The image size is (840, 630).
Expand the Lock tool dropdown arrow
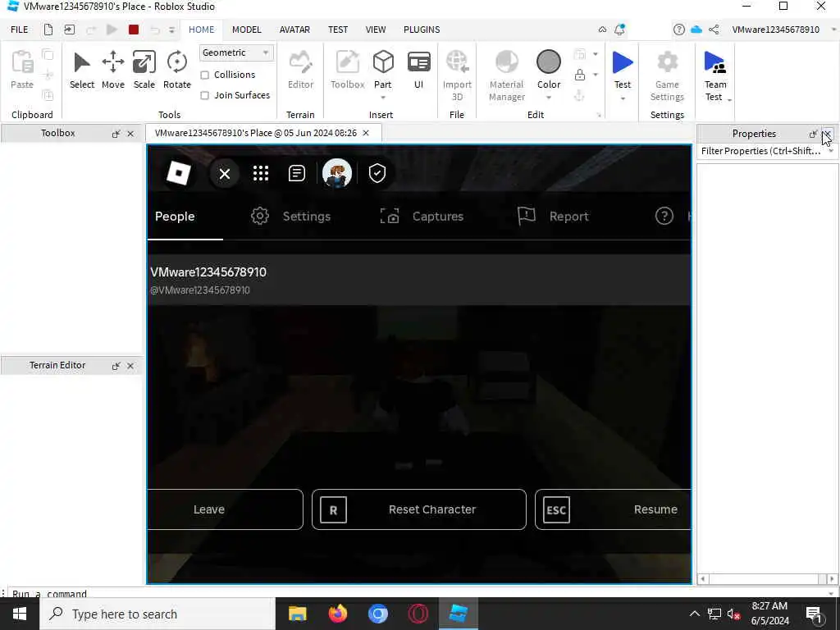[596, 75]
